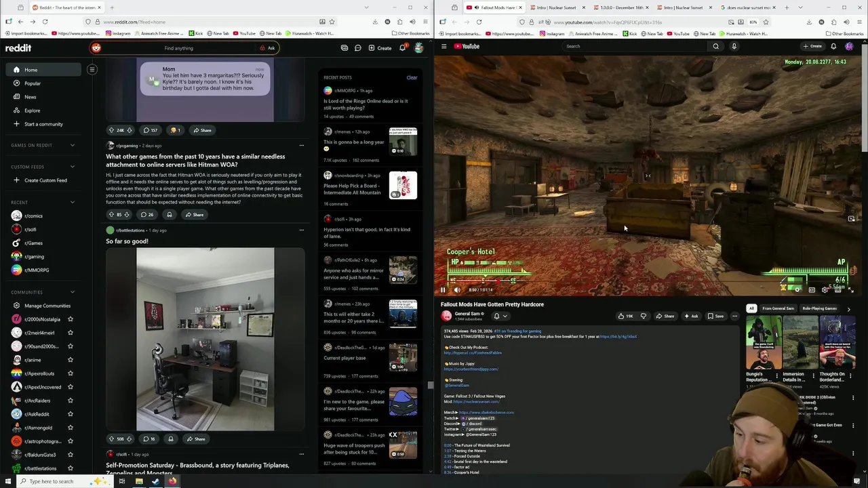Bookmark the Reddit page with star icon
This screenshot has height=488, width=868.
pyautogui.click(x=332, y=22)
